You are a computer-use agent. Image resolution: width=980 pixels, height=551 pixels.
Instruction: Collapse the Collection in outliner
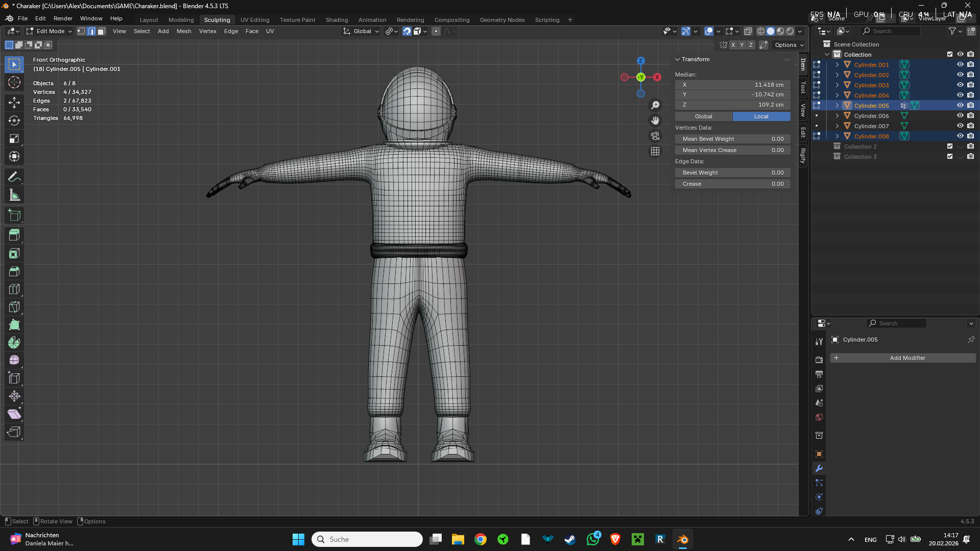pos(827,54)
